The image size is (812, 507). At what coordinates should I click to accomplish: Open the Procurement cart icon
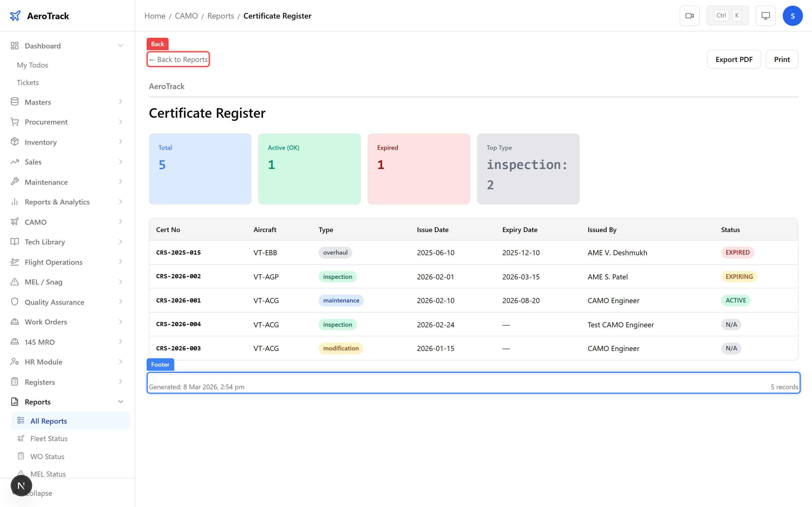[15, 122]
